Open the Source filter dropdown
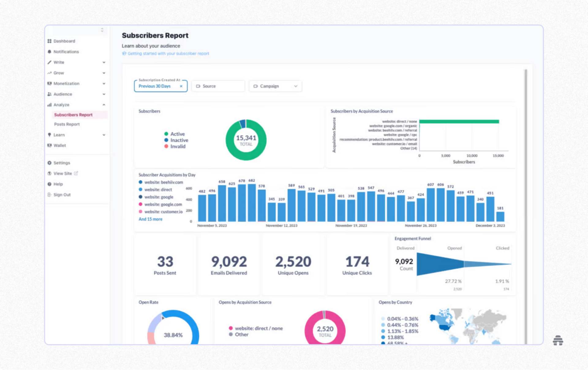 tap(218, 86)
